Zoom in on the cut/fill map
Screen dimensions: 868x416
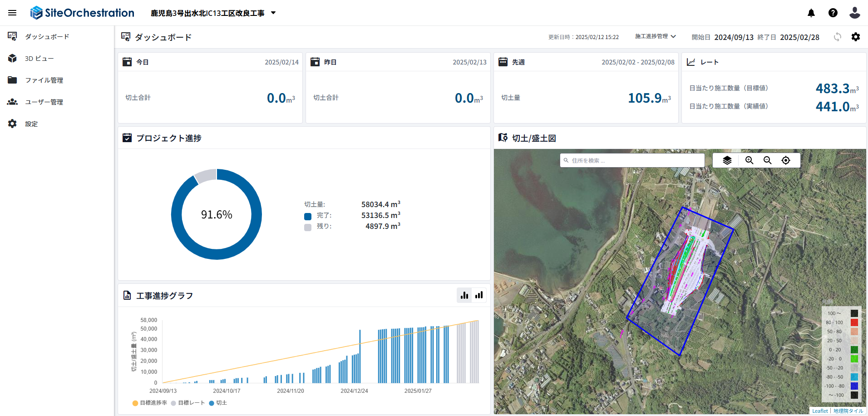coord(750,160)
